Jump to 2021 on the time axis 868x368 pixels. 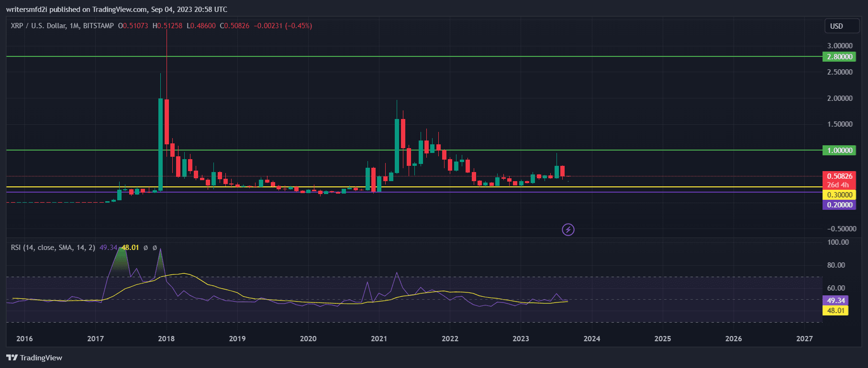point(379,339)
